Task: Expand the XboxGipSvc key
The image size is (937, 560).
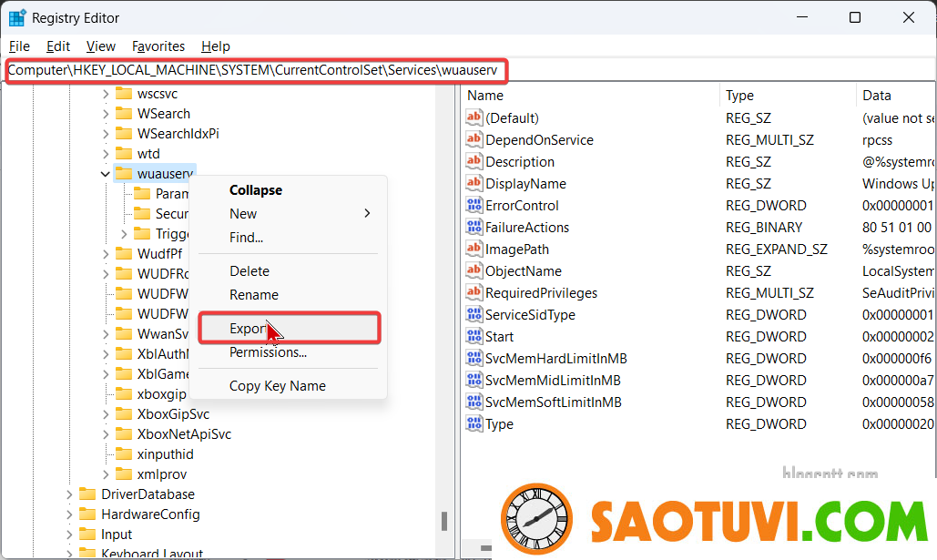Action: coord(106,414)
